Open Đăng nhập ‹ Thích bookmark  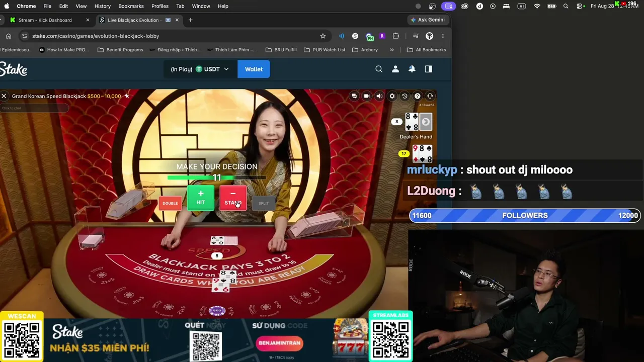(x=175, y=50)
